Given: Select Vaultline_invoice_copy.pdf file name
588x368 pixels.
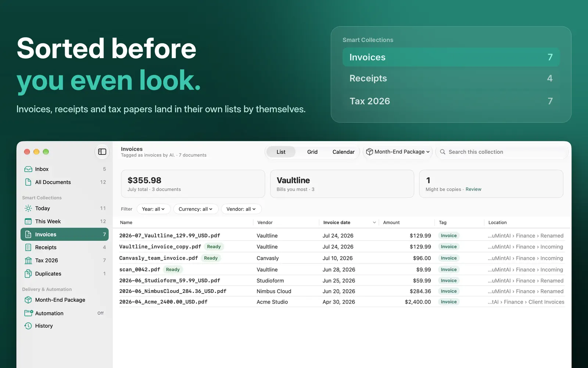Looking at the screenshot, I should click(x=160, y=247).
